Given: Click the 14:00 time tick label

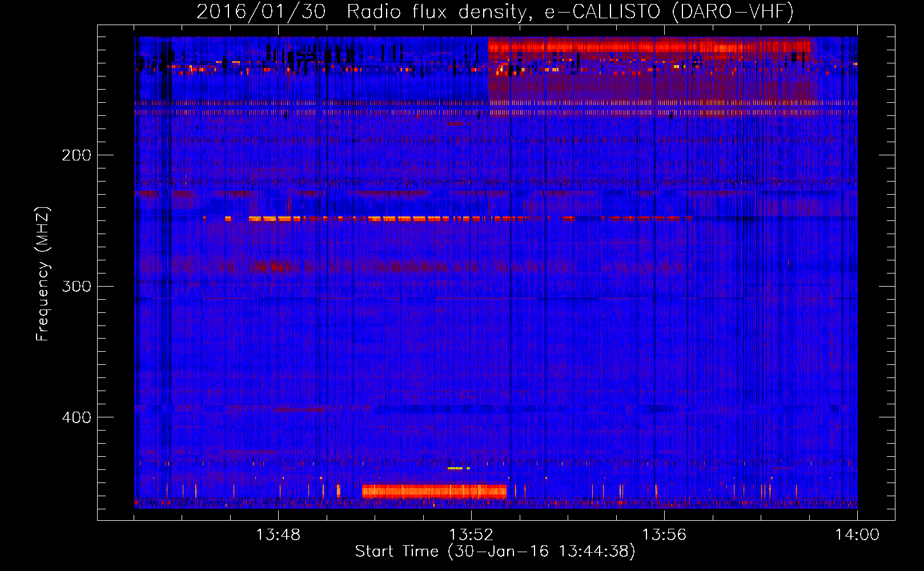Looking at the screenshot, I should coord(857,535).
